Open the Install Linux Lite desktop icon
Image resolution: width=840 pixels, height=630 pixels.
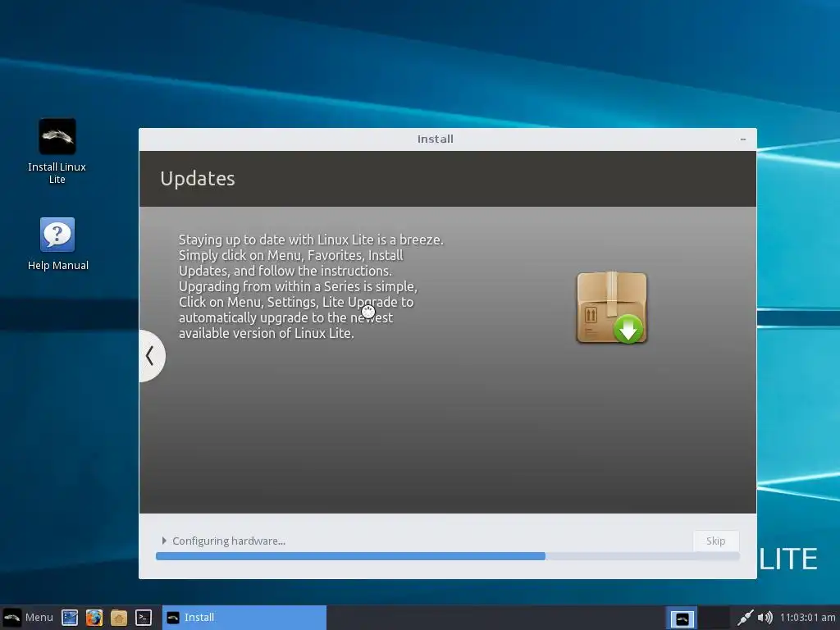(57, 151)
